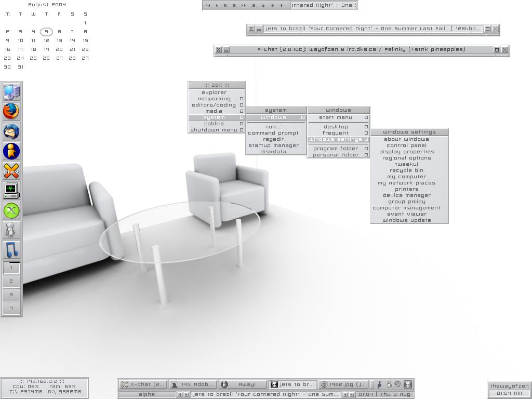Choose device manager from windows settings menu
Viewport: 532px width, 399px height.
(x=407, y=195)
